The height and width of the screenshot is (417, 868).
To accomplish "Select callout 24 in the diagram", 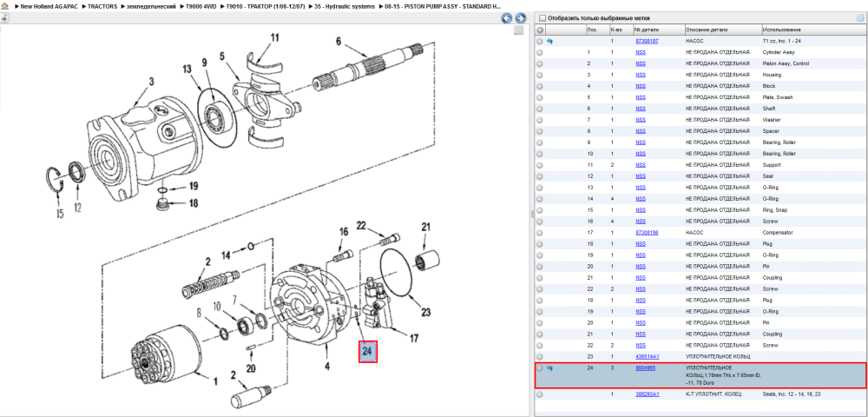I will [x=368, y=351].
